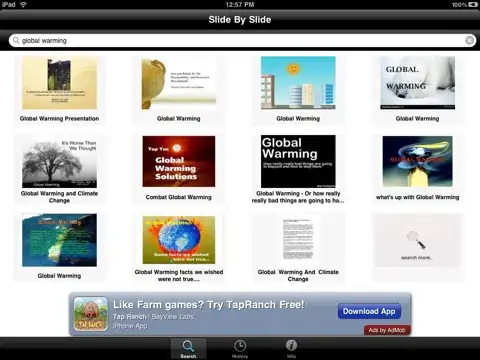The image size is (480, 360).
Task: Open the black Global Warming title slideshow
Action: [x=298, y=161]
